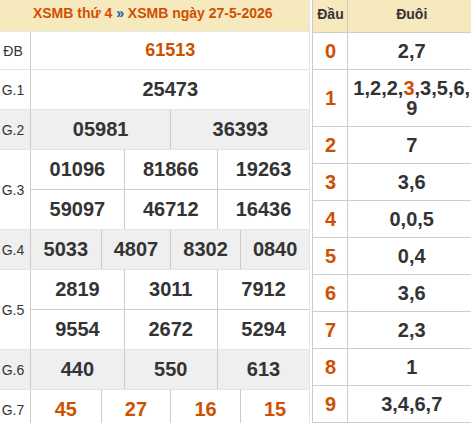Click the Đuôi column header

412,14
